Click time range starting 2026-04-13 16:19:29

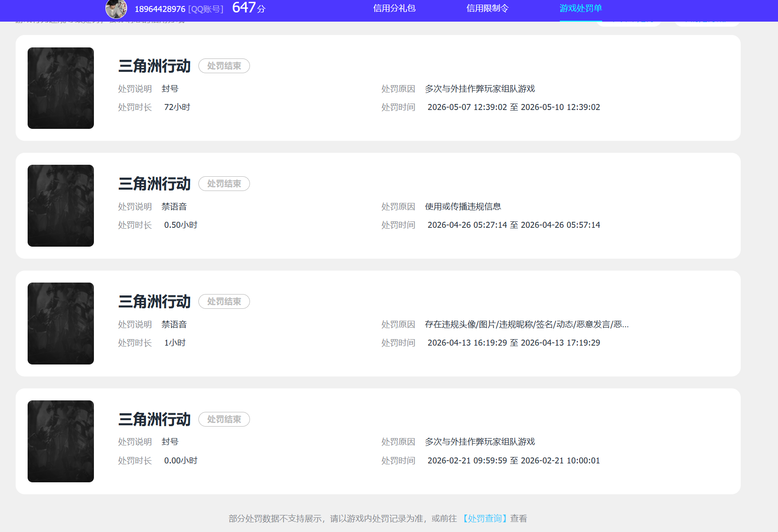514,343
